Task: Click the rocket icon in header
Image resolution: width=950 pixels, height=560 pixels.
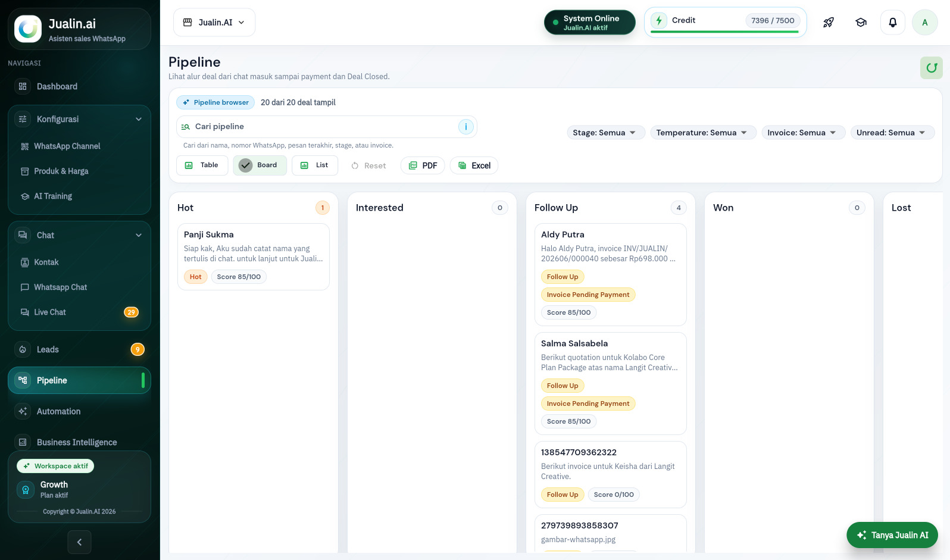Action: 829,23
